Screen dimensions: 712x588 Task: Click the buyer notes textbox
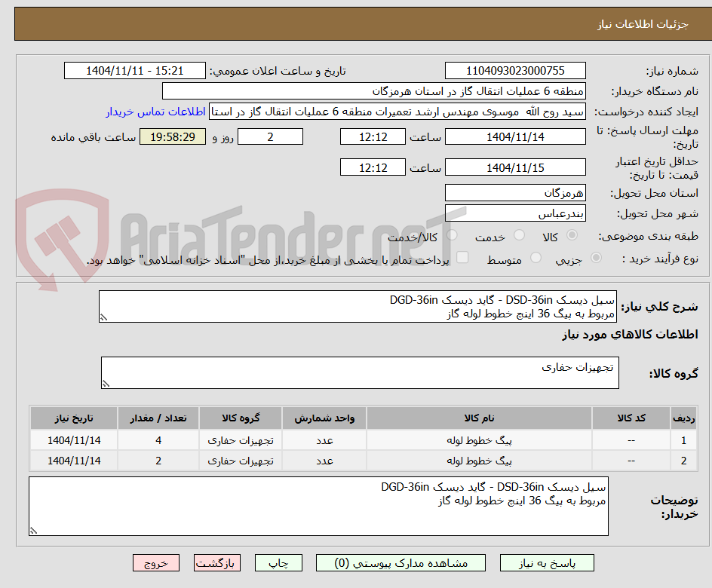click(319, 507)
